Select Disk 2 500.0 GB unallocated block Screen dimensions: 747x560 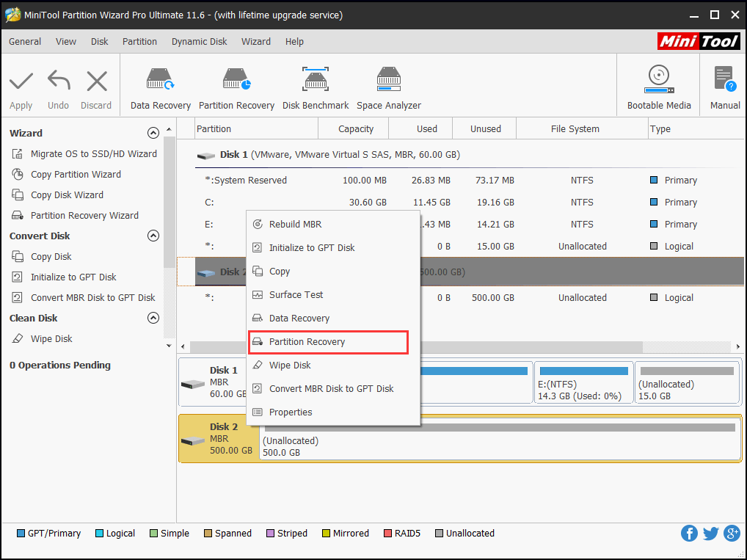(500, 438)
